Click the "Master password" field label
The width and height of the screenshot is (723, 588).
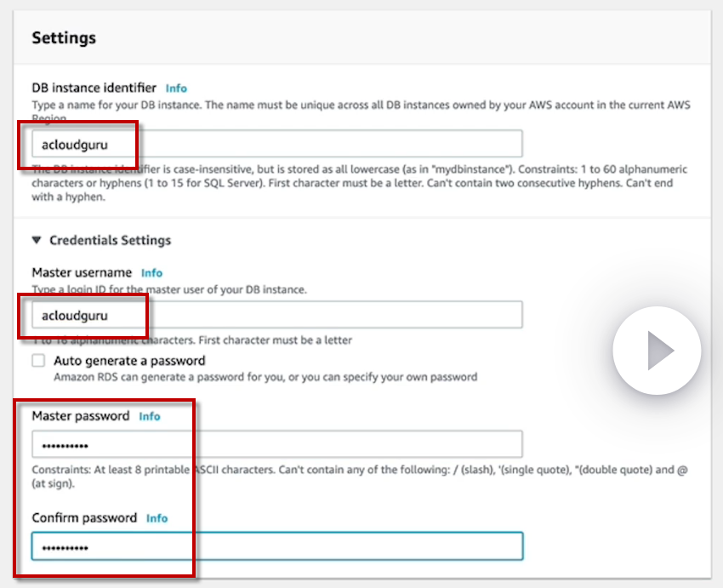[81, 416]
